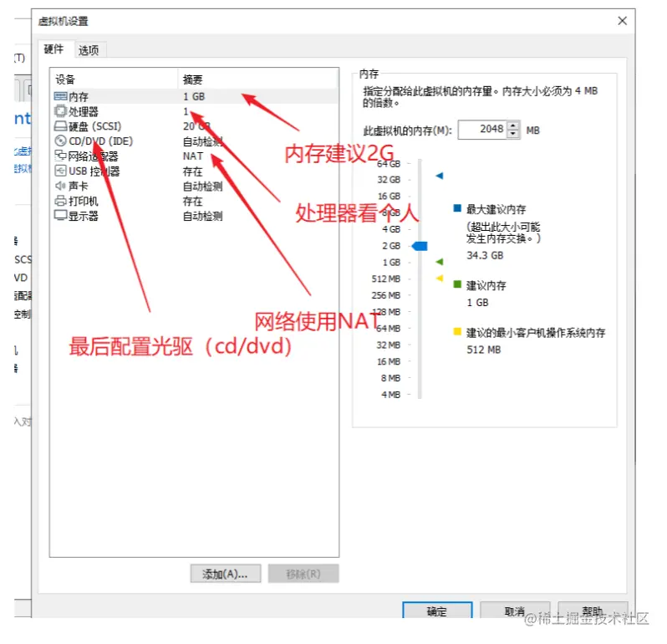Select the USB 控制器 icon
The image size is (667, 644).
point(61,171)
